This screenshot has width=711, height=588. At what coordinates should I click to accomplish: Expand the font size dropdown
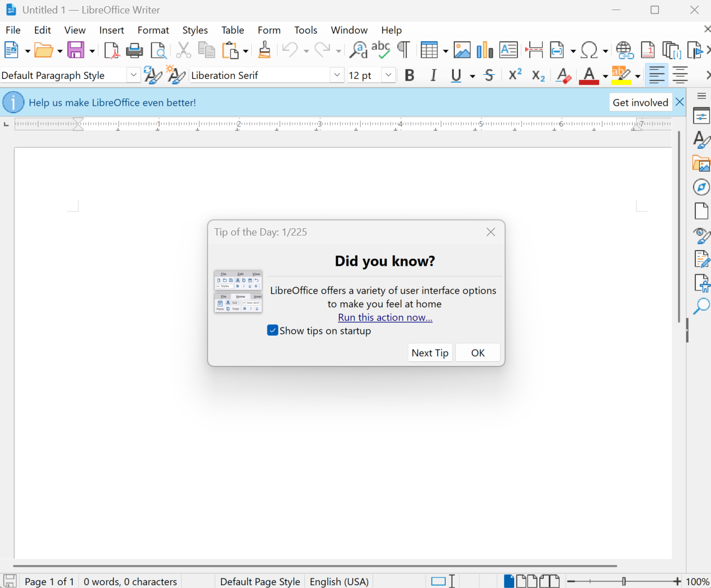point(389,75)
